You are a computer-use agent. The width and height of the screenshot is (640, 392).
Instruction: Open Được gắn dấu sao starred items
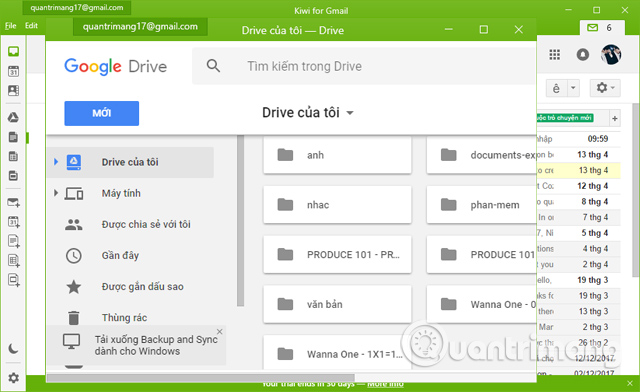(x=142, y=287)
